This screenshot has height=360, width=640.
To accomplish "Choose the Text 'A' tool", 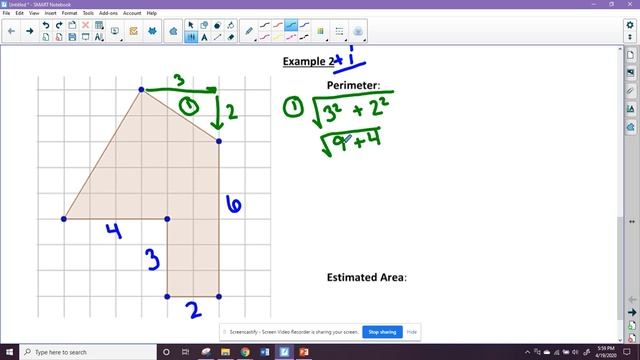I will point(204,37).
